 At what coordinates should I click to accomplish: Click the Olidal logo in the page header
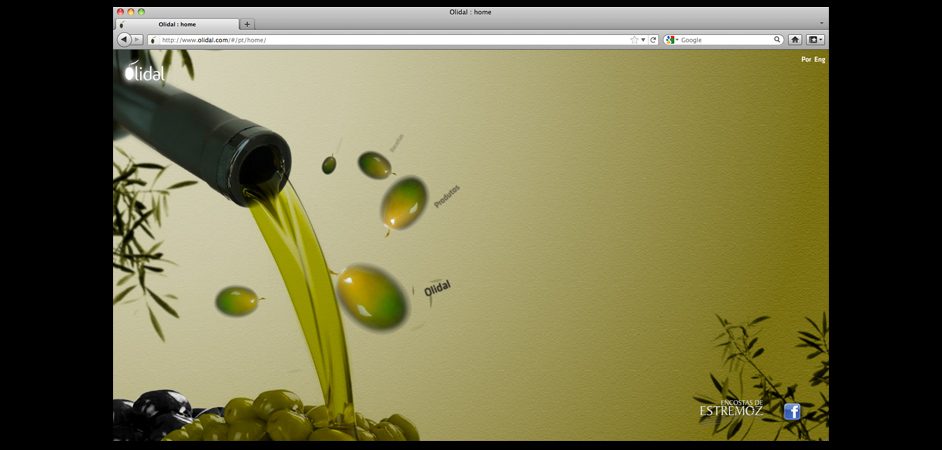point(144,71)
